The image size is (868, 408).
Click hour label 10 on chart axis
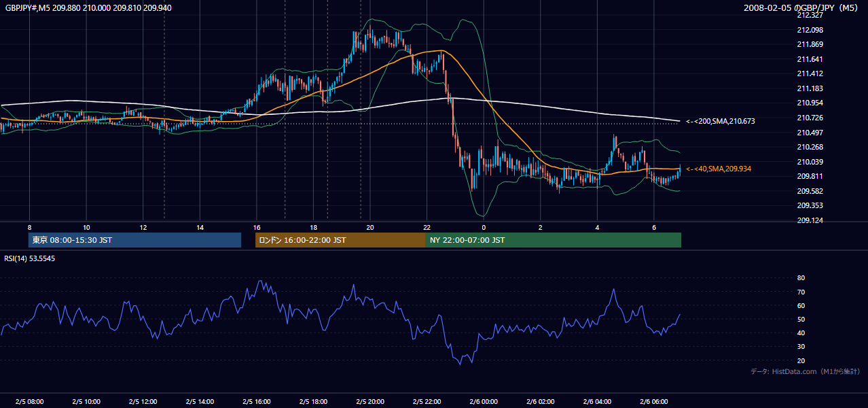tap(86, 227)
